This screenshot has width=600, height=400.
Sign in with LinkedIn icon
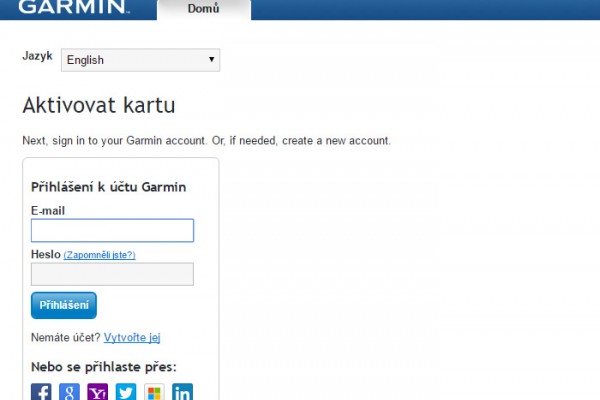183,392
